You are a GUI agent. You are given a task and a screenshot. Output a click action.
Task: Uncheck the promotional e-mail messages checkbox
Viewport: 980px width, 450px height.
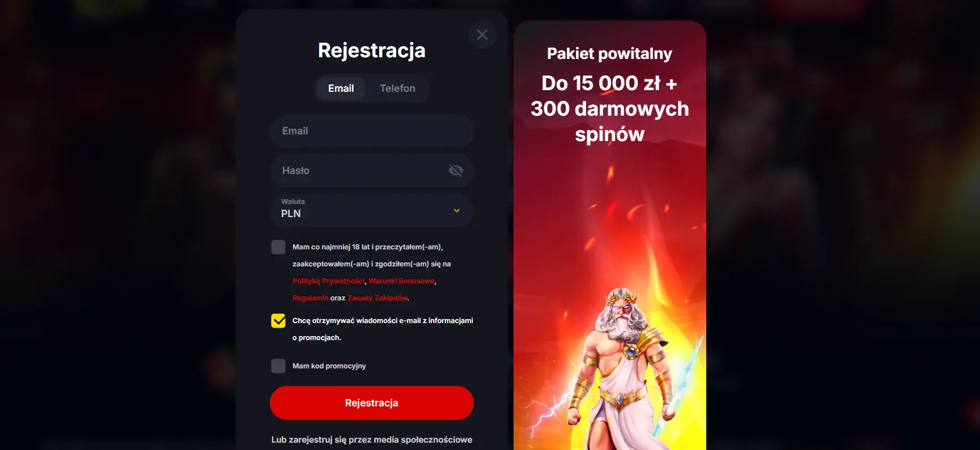click(278, 321)
